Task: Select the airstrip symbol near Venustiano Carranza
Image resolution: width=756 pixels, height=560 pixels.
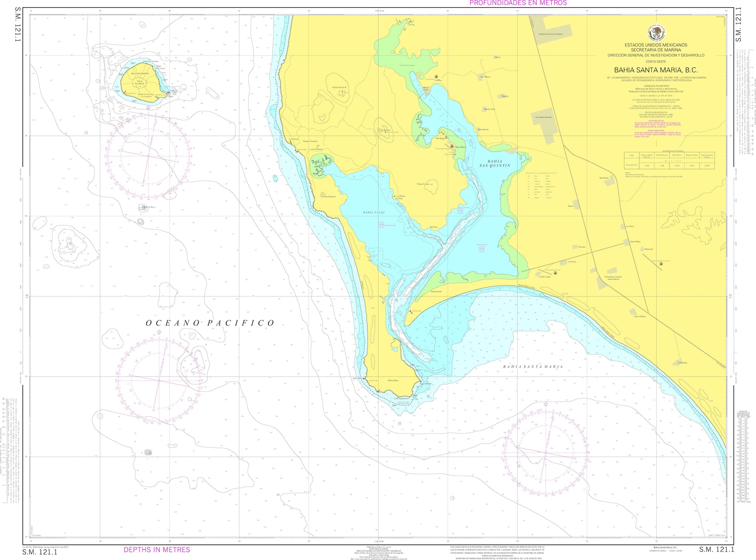Action: pyautogui.click(x=661, y=264)
